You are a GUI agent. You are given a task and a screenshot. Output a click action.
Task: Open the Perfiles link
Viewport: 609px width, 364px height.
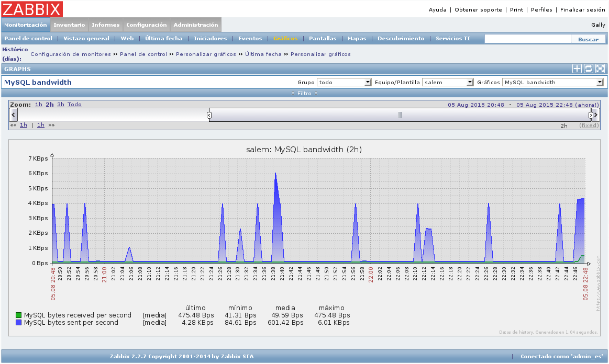click(x=541, y=10)
